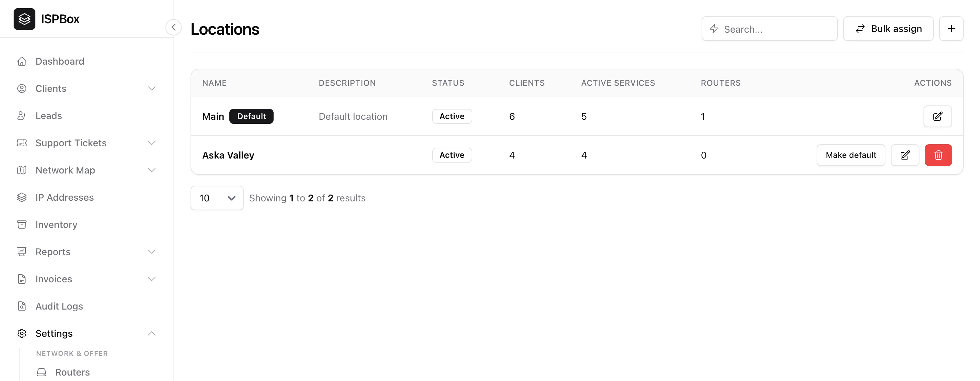Click the Audit Logs magnifier document icon

coord(22,306)
